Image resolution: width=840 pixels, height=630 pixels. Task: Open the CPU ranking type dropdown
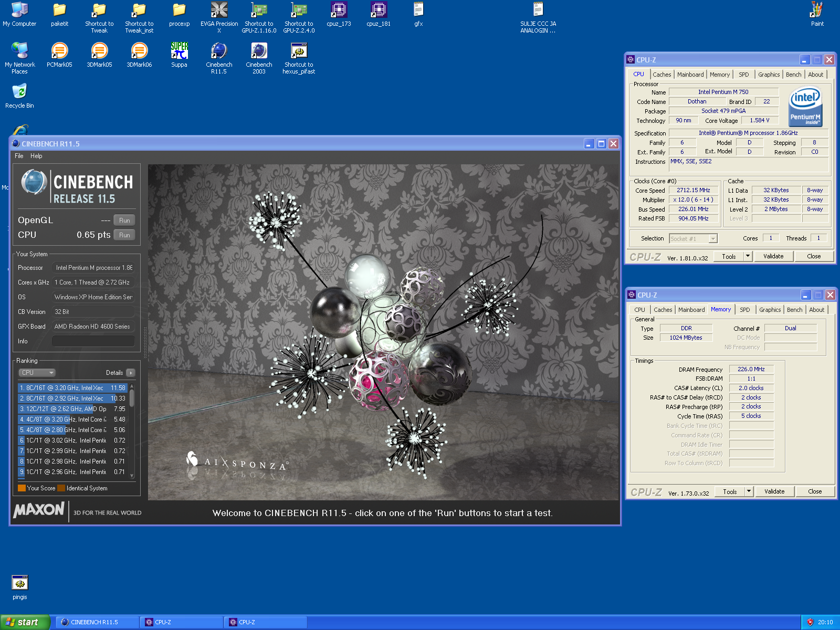(x=37, y=373)
